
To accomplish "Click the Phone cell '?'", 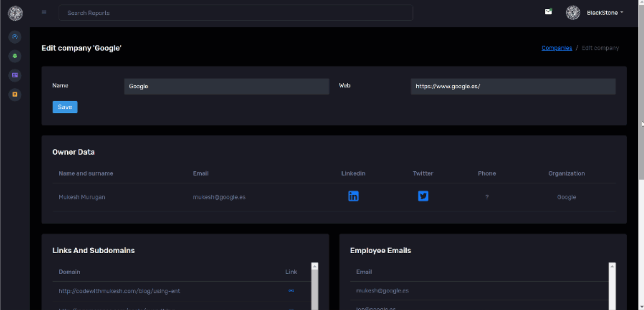I will coord(487,197).
